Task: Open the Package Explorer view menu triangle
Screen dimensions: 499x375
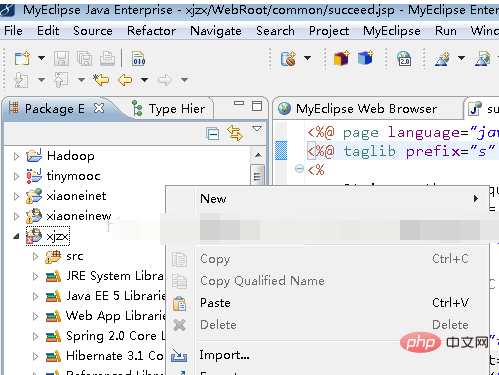Action: point(257,129)
